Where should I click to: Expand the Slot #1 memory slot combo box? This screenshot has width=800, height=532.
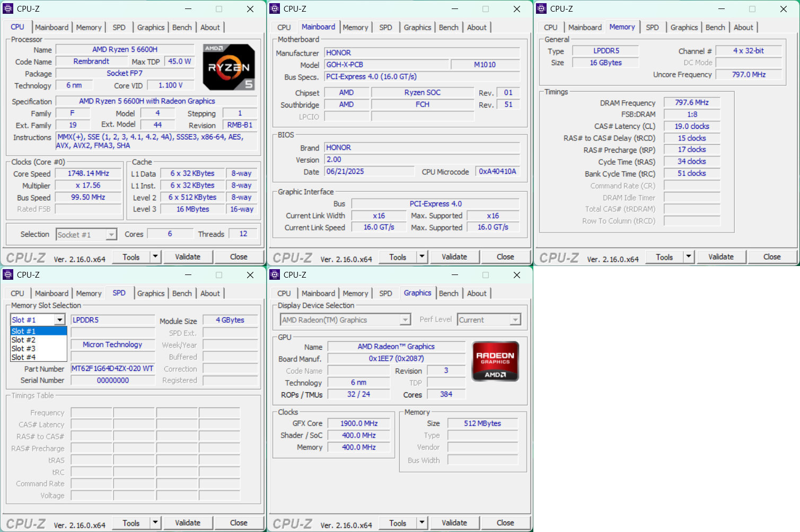[x=60, y=320]
